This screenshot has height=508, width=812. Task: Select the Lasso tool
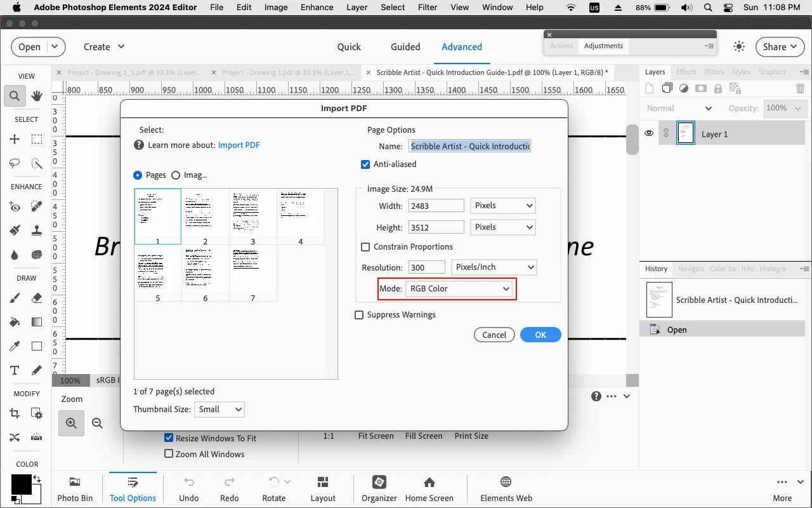(15, 163)
